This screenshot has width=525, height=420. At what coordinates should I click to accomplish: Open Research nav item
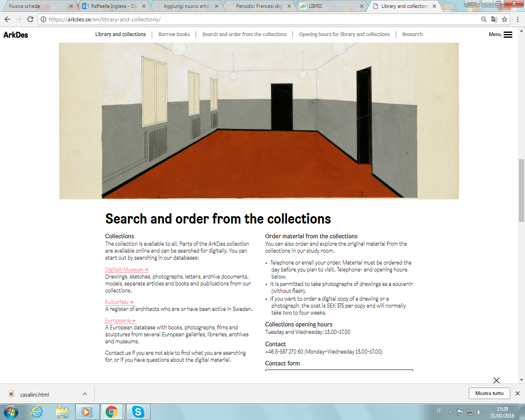click(412, 34)
